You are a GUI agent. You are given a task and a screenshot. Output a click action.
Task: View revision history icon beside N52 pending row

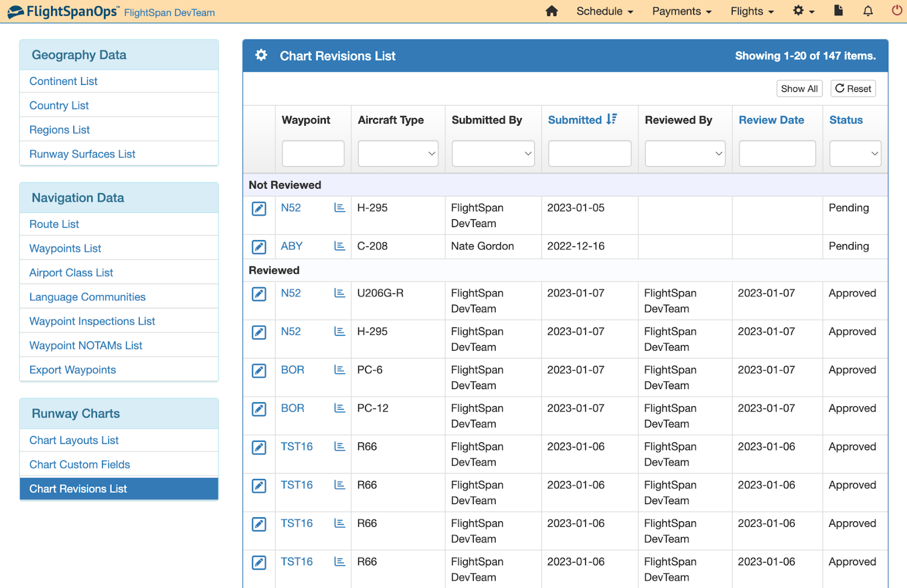coord(339,208)
